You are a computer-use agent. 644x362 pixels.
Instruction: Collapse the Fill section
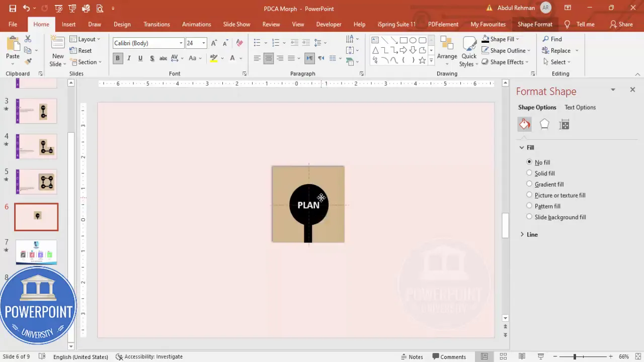click(522, 147)
